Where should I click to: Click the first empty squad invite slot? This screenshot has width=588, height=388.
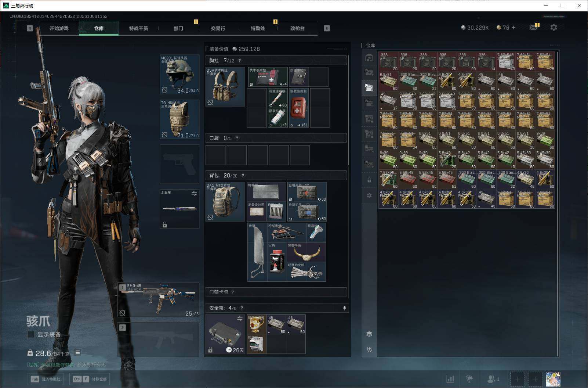click(x=517, y=379)
